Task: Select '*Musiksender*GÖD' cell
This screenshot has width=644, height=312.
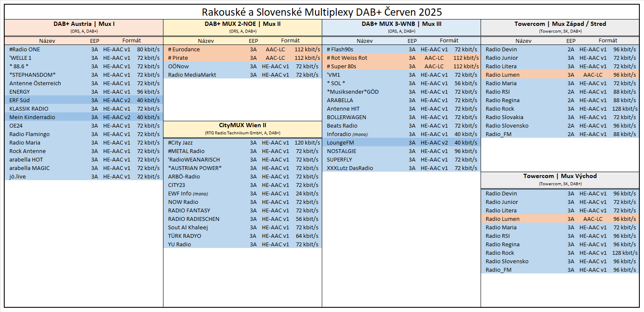Action: point(353,92)
